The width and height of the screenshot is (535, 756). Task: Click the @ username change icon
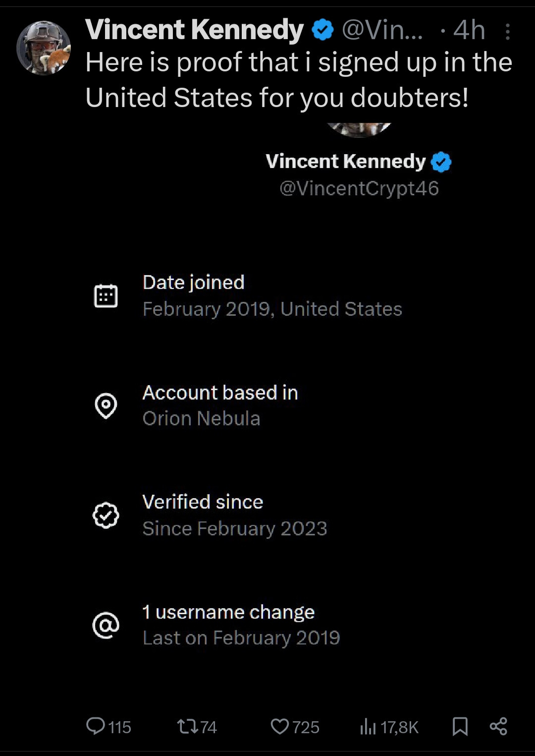[106, 625]
